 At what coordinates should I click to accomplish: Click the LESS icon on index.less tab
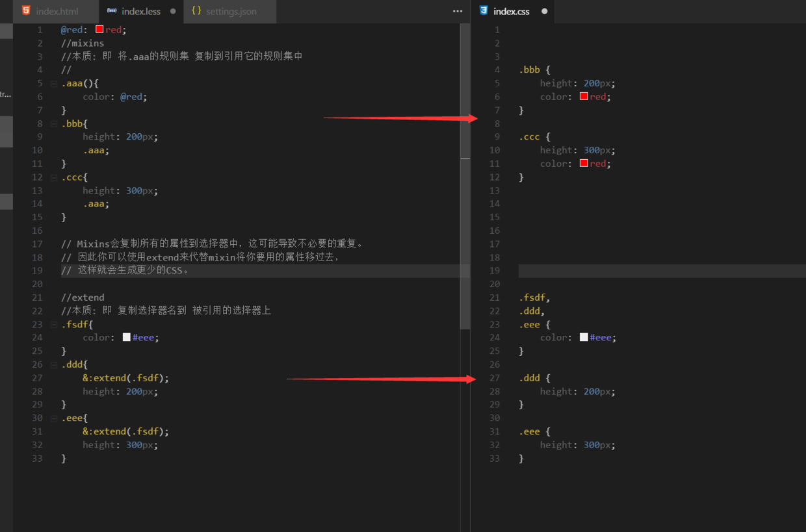pyautogui.click(x=110, y=10)
